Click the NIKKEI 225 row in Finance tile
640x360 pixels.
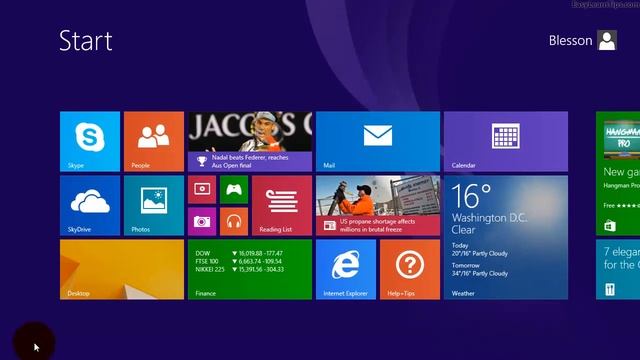click(x=239, y=269)
